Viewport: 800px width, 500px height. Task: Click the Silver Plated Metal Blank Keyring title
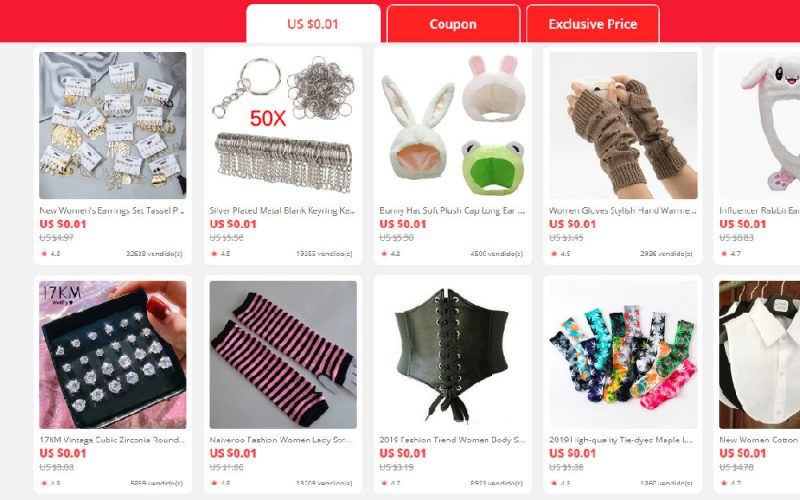point(282,210)
